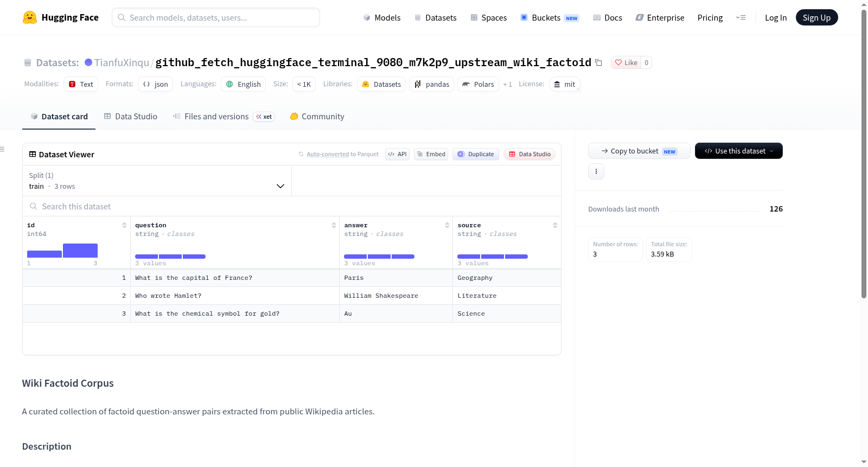Expand the Split train dropdown
The image size is (868, 467).
point(157,181)
